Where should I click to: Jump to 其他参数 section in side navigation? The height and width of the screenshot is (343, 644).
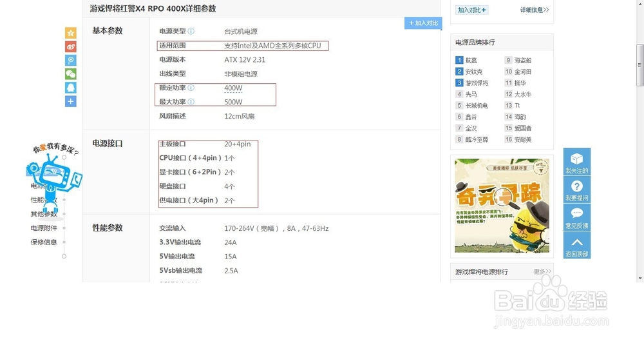44,214
